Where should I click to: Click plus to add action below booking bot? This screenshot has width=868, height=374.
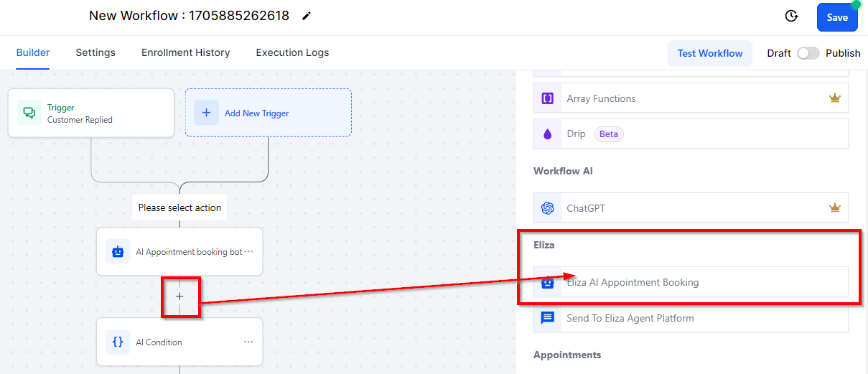point(179,296)
